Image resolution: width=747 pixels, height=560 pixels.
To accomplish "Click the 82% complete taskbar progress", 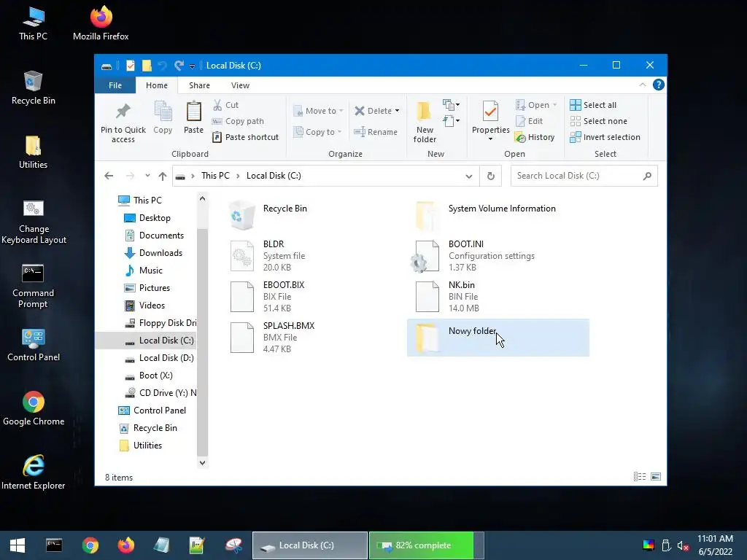I will pos(426,545).
